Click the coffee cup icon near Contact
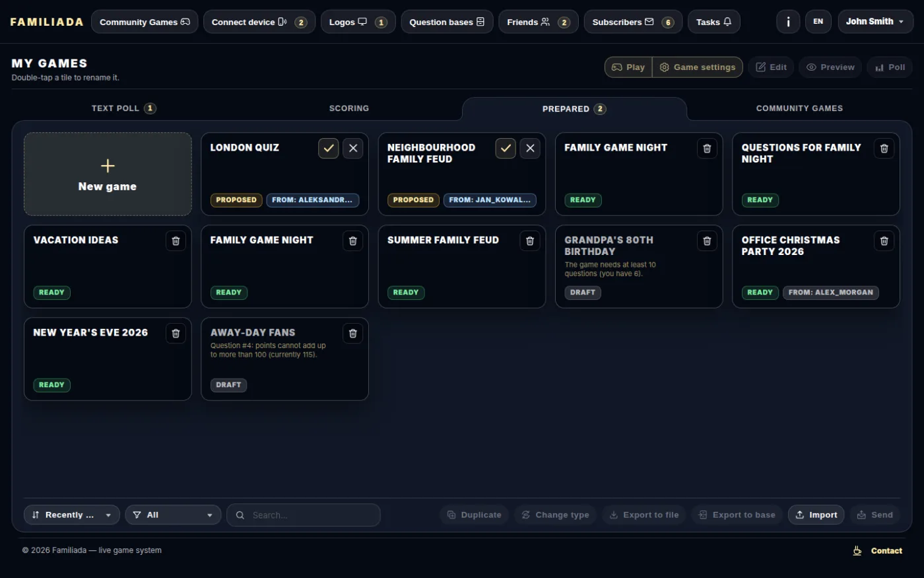The image size is (924, 578). point(857,551)
